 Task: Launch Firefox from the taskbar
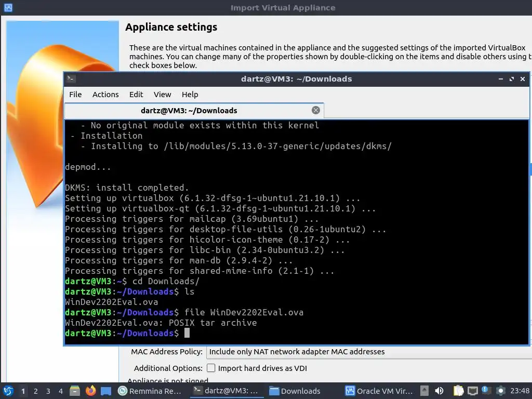[x=90, y=391]
